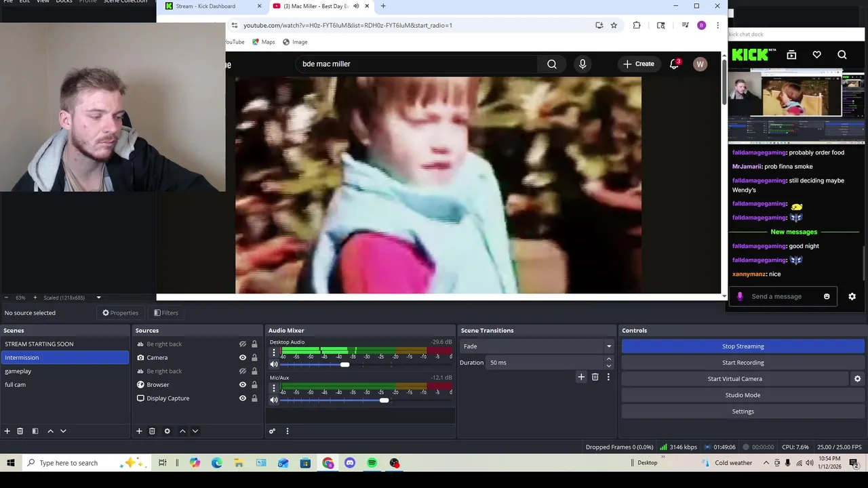Open Chrome extensions puzzle icon
This screenshot has width=868, height=488.
637,25
